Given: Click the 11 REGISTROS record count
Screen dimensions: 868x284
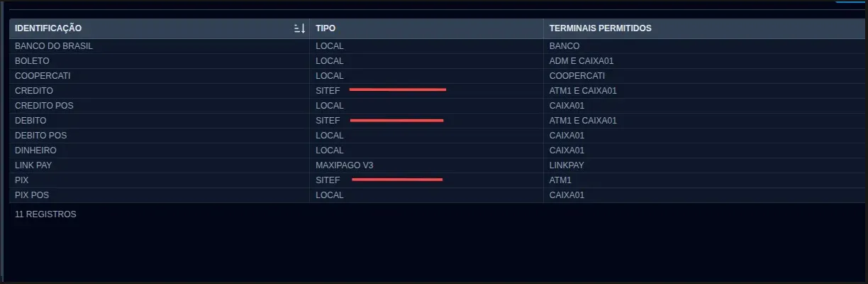Looking at the screenshot, I should (x=45, y=214).
